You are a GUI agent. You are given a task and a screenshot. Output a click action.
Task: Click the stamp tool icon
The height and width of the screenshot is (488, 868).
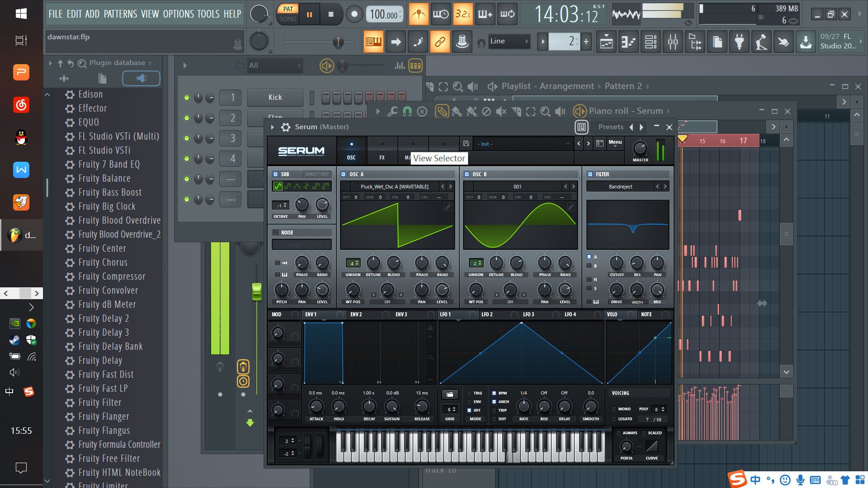pyautogui.click(x=462, y=42)
